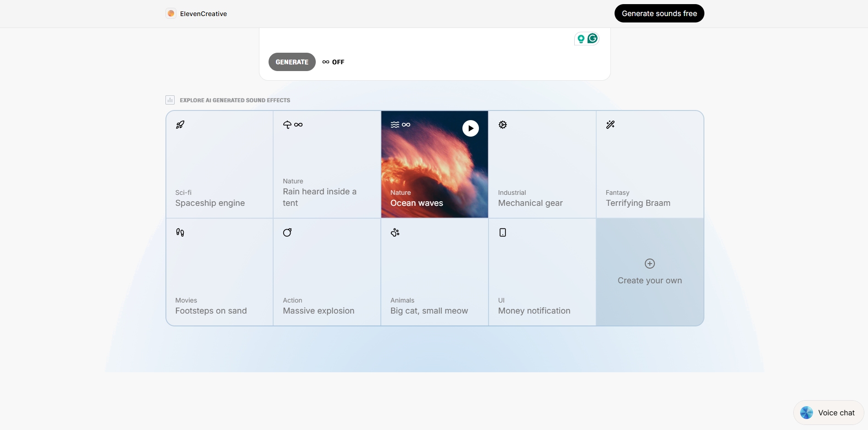Toggle the loop OFF switch
Image resolution: width=868 pixels, height=430 pixels.
[x=333, y=62]
